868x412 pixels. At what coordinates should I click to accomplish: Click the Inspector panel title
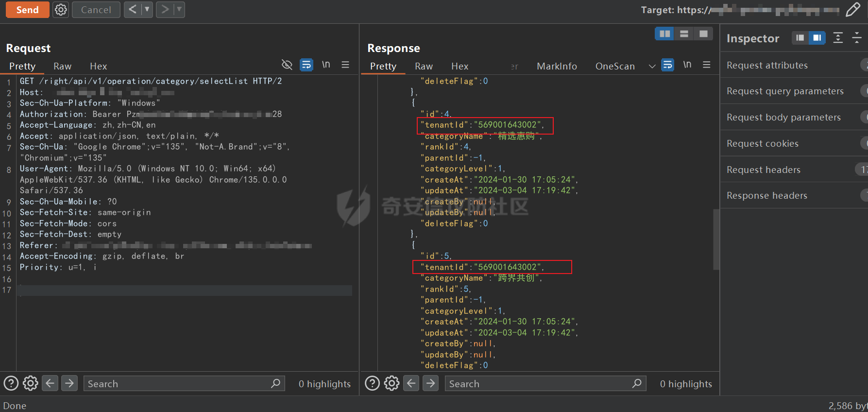tap(752, 38)
